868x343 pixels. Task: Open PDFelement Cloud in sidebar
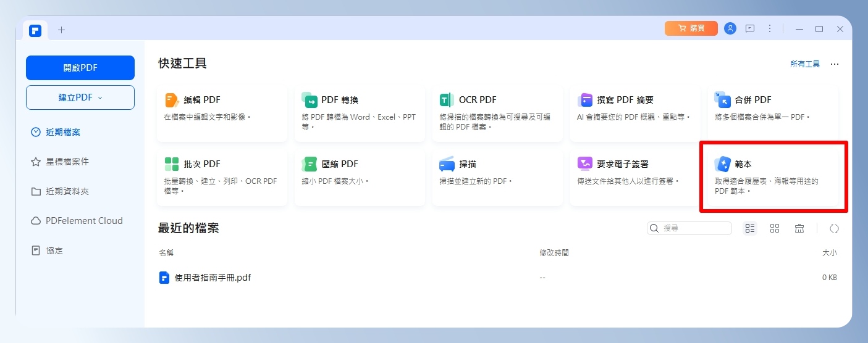[83, 221]
